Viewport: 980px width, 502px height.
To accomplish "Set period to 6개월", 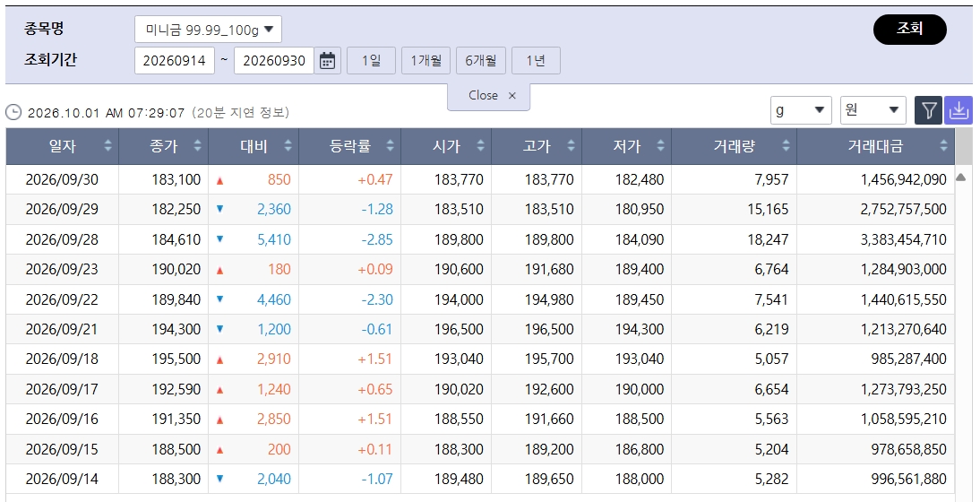I will [x=481, y=61].
